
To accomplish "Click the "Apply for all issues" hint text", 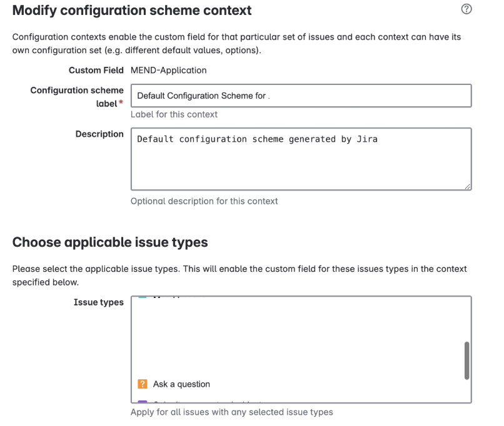I will [231, 412].
